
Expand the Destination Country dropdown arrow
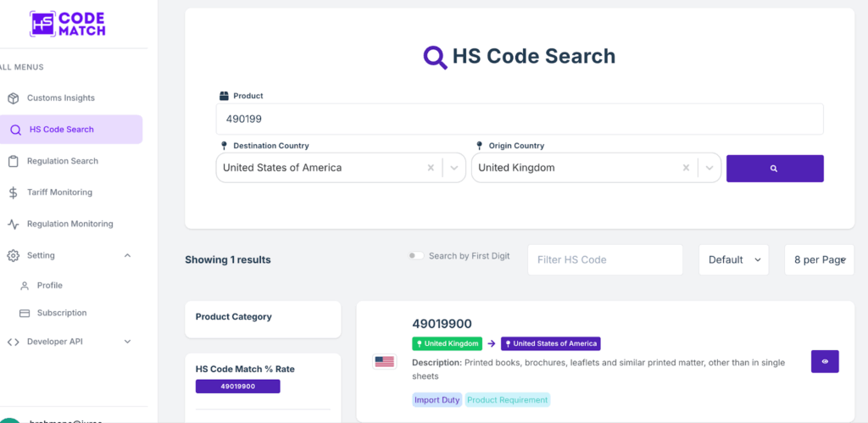pos(453,168)
